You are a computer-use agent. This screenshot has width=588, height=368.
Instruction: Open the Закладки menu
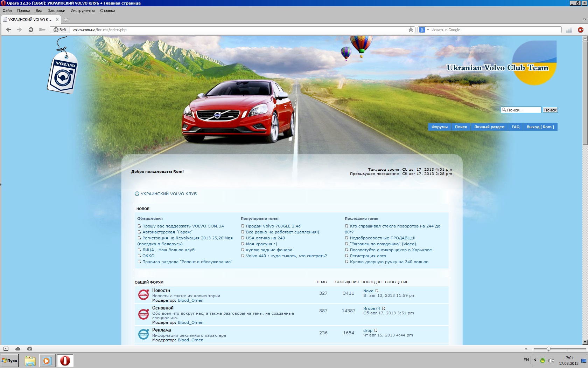(x=56, y=11)
